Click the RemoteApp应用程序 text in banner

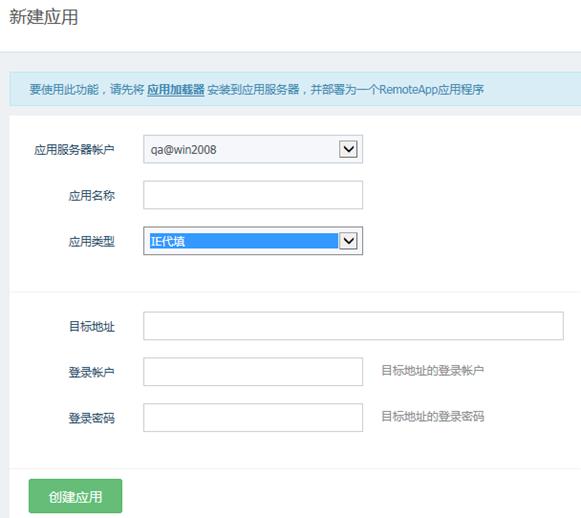click(x=431, y=90)
